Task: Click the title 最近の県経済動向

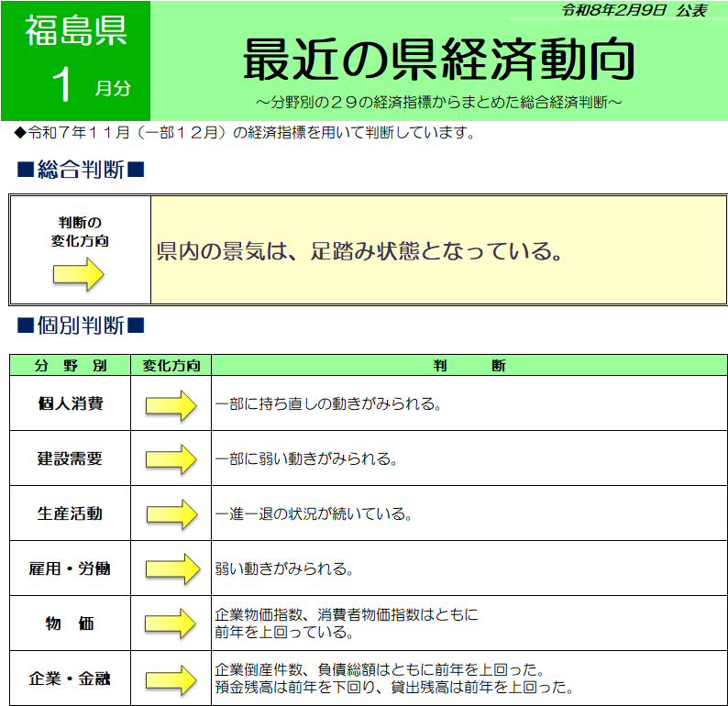Action: point(438,61)
